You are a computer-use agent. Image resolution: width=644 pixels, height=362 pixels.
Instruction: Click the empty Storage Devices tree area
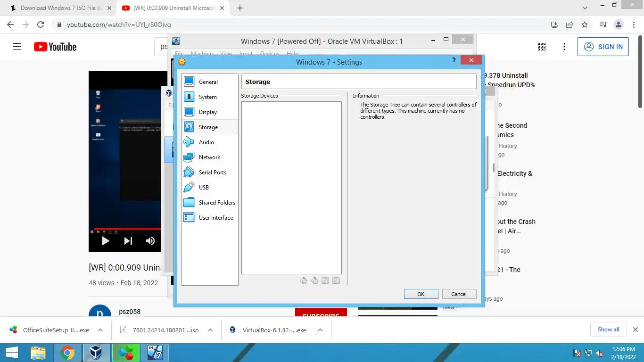[291, 188]
